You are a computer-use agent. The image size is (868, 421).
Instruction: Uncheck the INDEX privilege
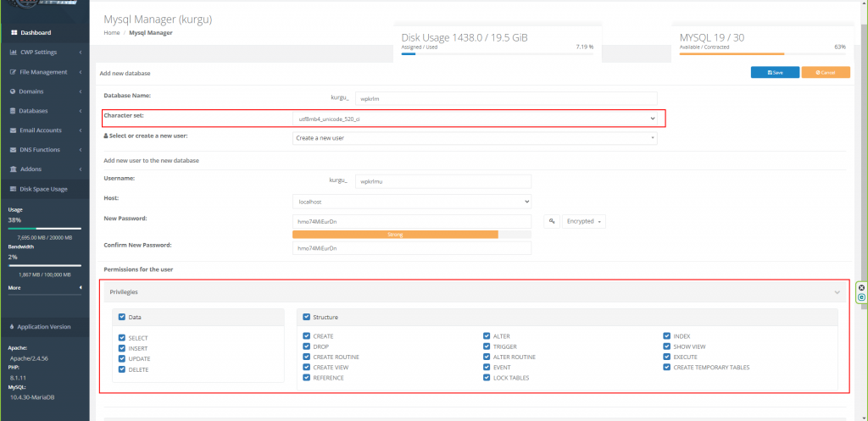(667, 336)
